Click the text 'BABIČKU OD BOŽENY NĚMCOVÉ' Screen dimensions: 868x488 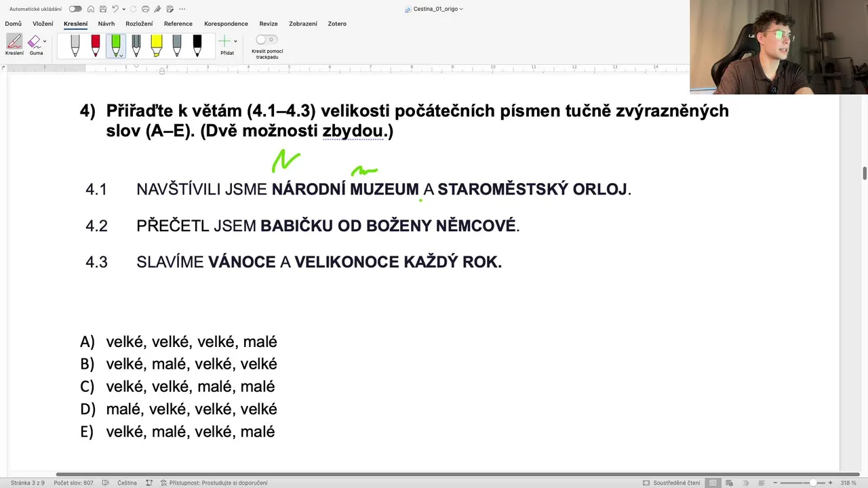coord(388,226)
